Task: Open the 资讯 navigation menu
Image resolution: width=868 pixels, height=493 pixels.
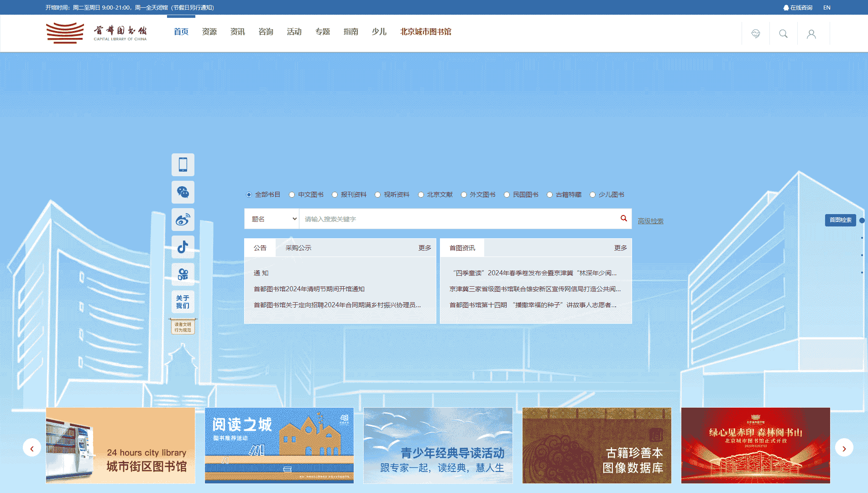Action: point(238,31)
